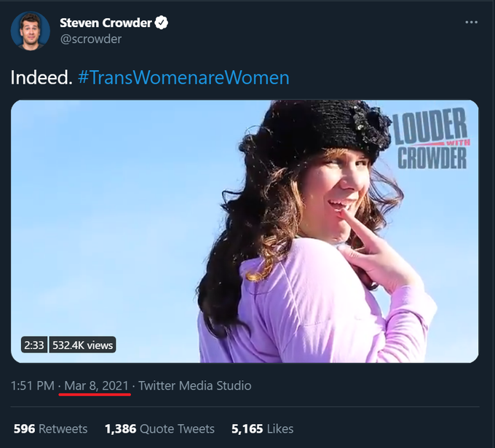Click the verified checkmark badge

[162, 23]
